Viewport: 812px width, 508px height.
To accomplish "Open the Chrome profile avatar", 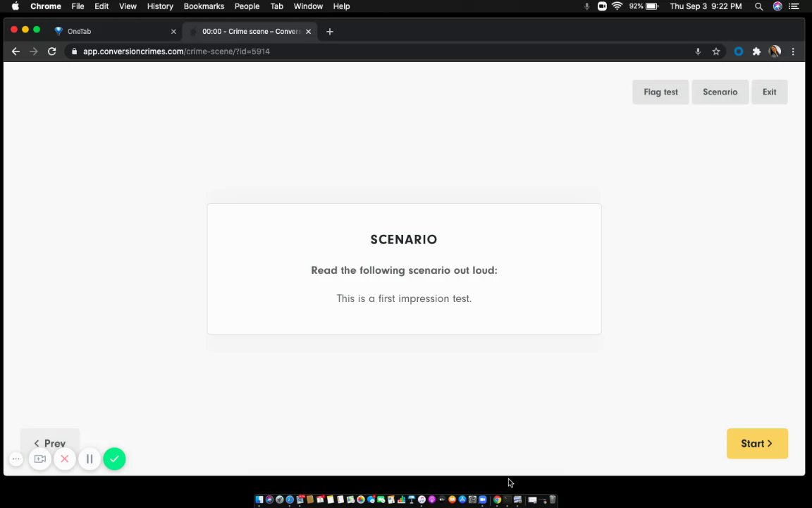I will [x=775, y=52].
